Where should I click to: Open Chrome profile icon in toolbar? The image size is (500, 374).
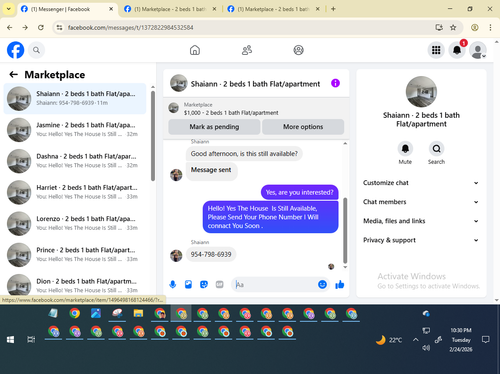pos(475,27)
